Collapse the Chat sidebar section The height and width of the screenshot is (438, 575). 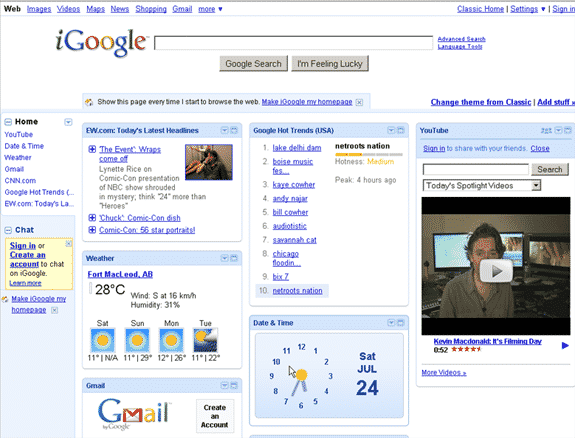(8, 230)
